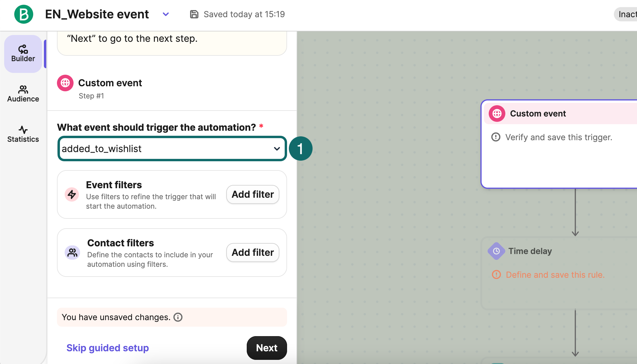Viewport: 637px width, 364px height.
Task: Select the Time delay node on canvas
Action: 559,273
